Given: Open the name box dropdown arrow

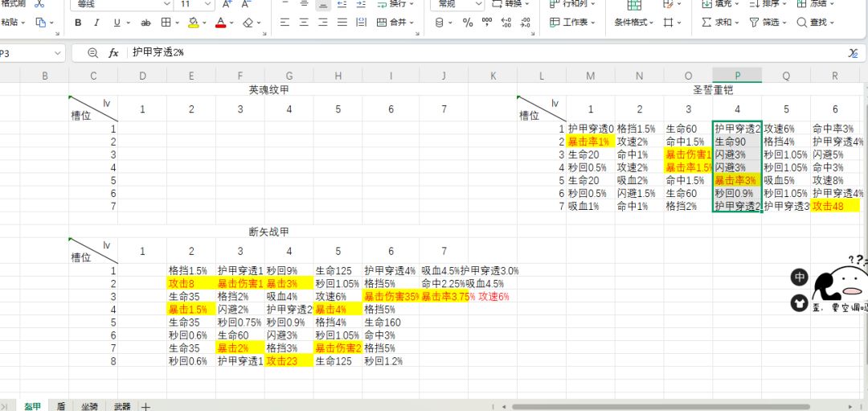Looking at the screenshot, I should click(x=58, y=53).
